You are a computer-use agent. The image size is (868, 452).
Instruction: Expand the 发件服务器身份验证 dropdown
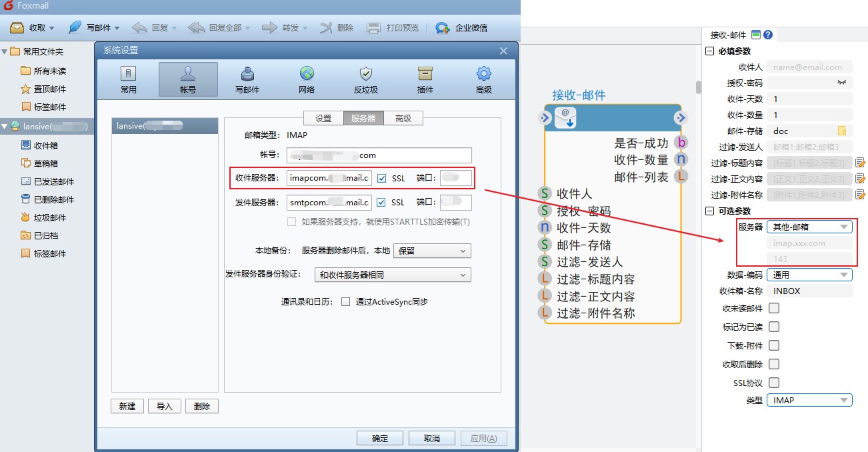point(393,275)
